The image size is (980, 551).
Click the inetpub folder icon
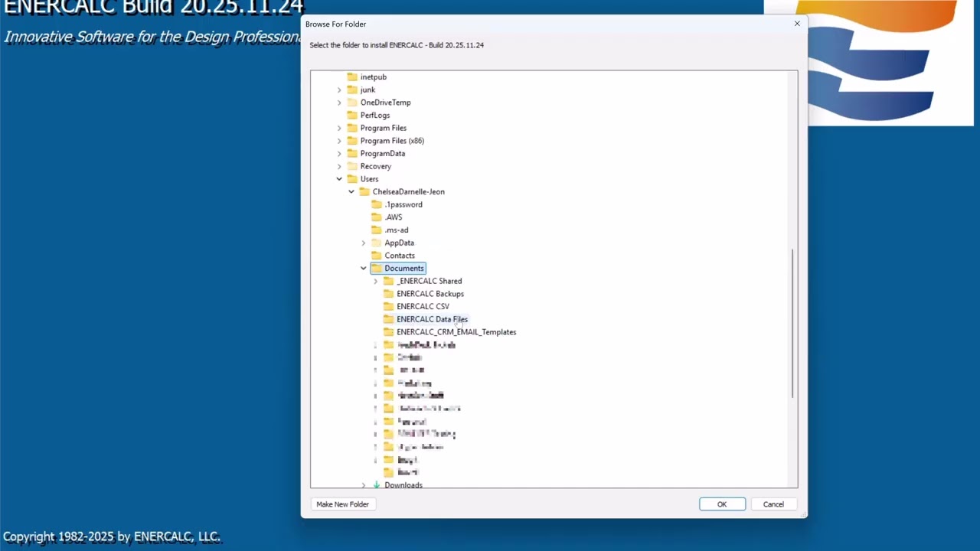(352, 77)
